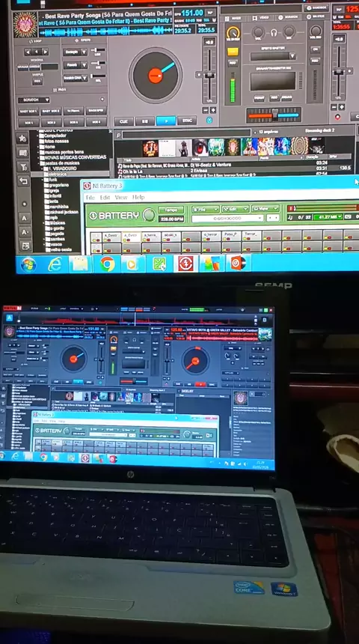Viewport: 359px width, 644px height.
Task: Click browser search field on external monitor
Action: (x=186, y=134)
